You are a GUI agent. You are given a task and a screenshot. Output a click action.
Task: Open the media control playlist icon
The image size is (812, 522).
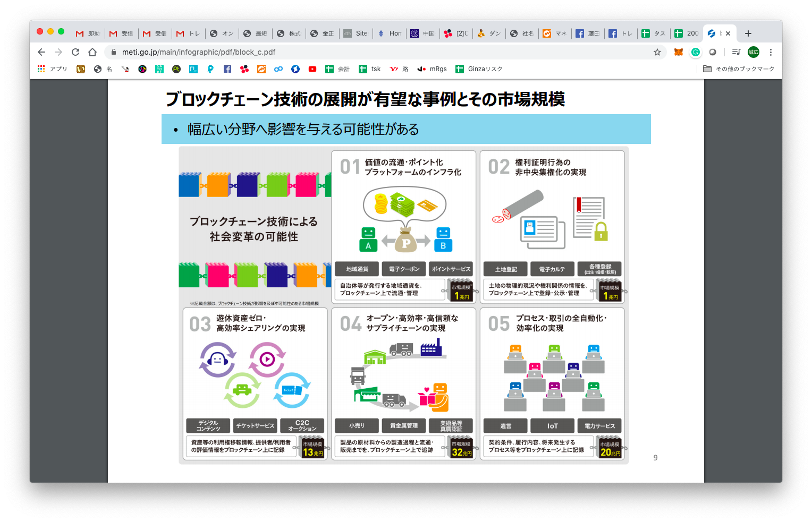pyautogui.click(x=736, y=52)
